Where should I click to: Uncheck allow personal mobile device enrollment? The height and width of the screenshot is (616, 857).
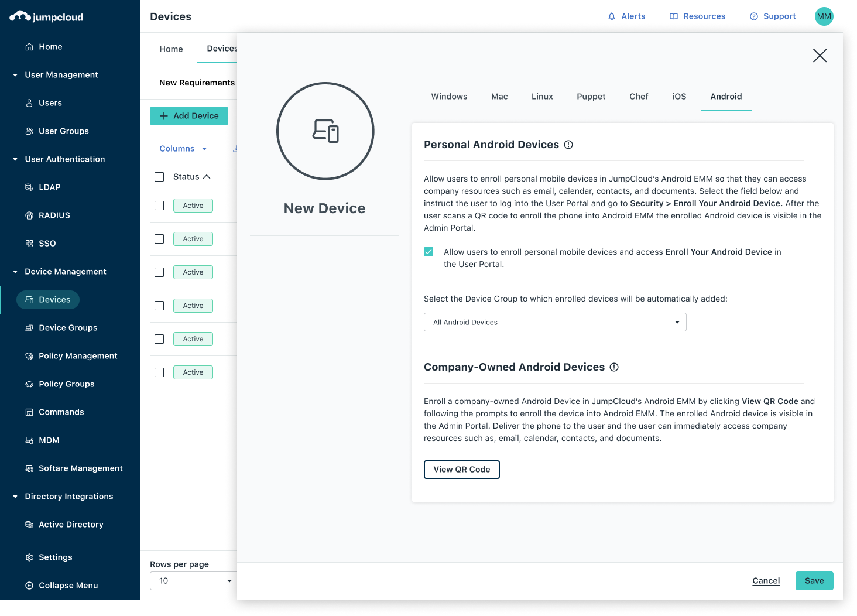[428, 251]
